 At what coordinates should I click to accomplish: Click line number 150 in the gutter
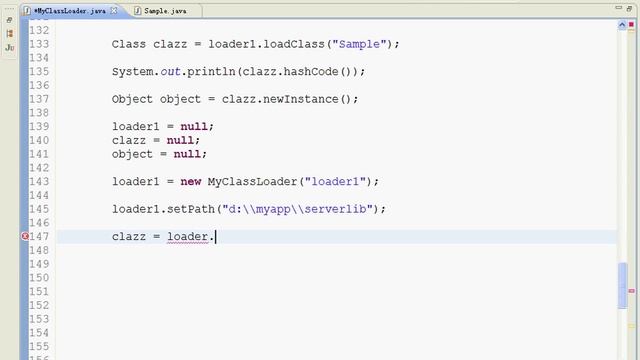point(39,278)
